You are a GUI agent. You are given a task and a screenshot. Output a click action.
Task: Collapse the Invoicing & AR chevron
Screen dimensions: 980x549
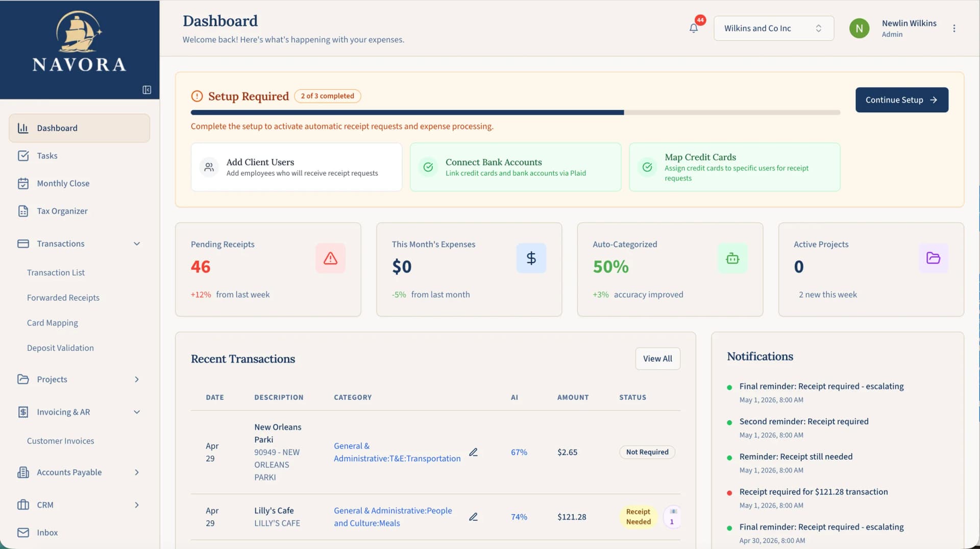click(x=137, y=412)
